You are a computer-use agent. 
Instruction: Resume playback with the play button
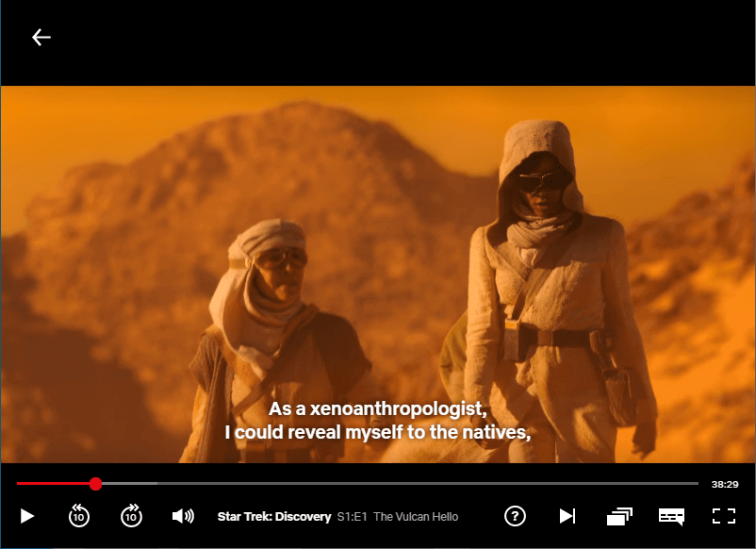(27, 516)
